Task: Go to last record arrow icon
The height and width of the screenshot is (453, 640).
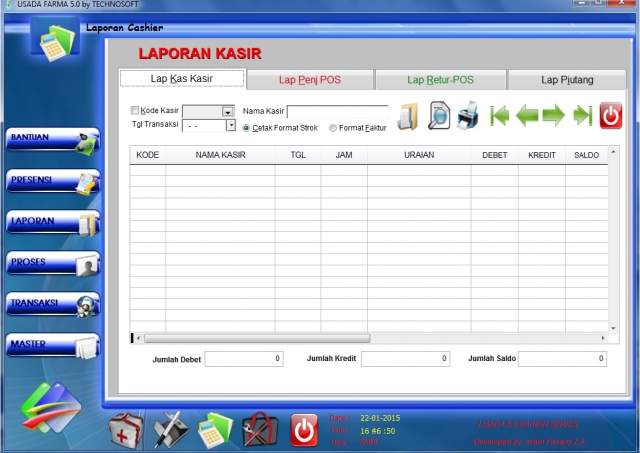Action: tap(582, 116)
